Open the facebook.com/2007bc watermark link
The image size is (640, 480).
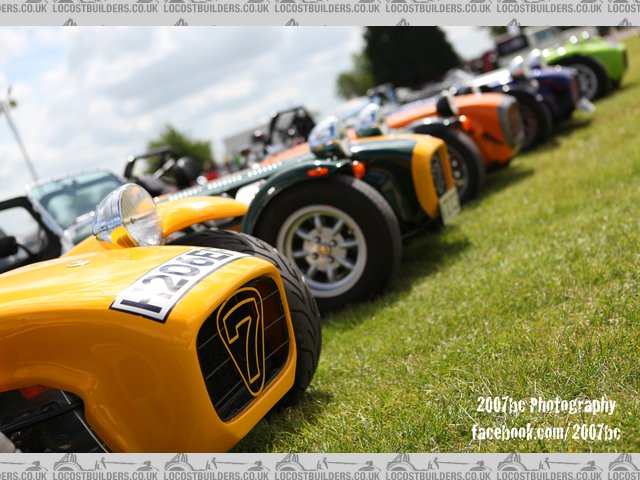coord(545,432)
